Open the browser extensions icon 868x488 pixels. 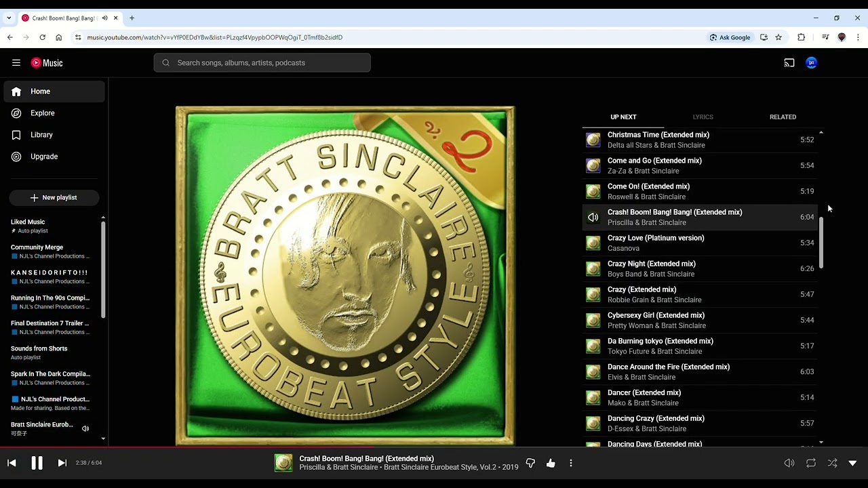pos(801,37)
